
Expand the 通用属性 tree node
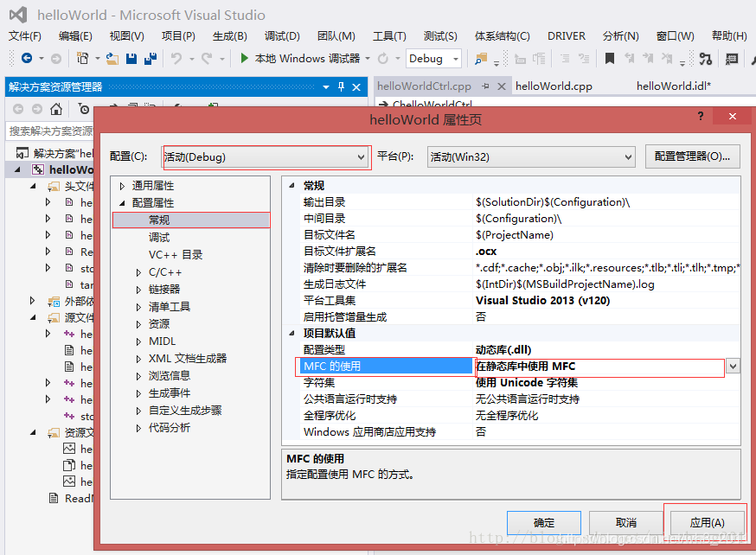[122, 186]
